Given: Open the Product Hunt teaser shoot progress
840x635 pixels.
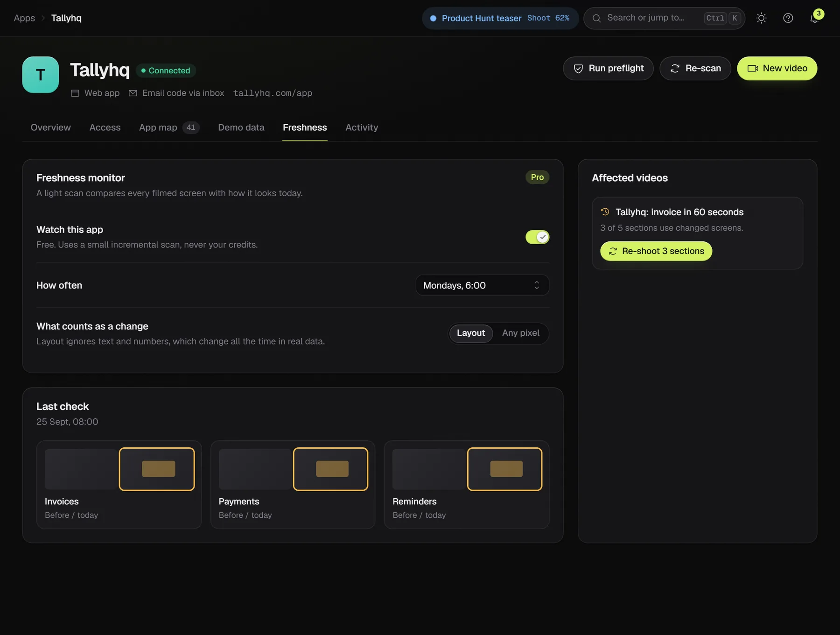Looking at the screenshot, I should click(x=500, y=18).
